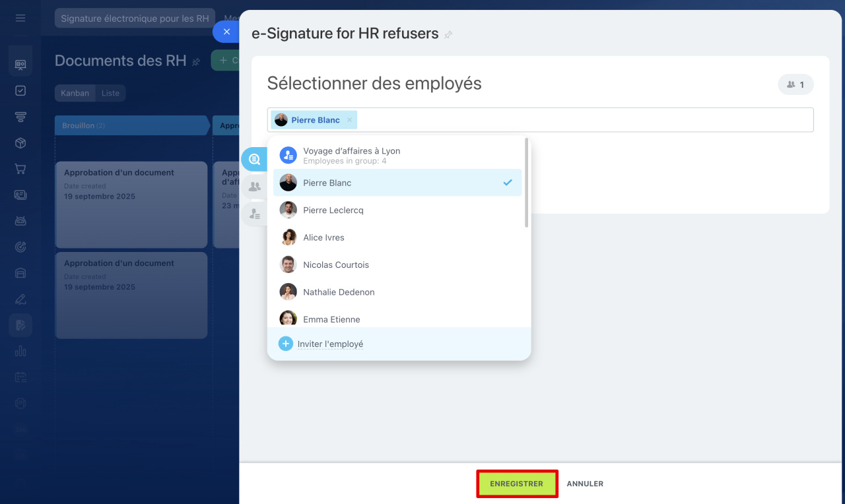This screenshot has height=504, width=845.
Task: Click the pin icon beside e-Signature title
Action: 448,35
